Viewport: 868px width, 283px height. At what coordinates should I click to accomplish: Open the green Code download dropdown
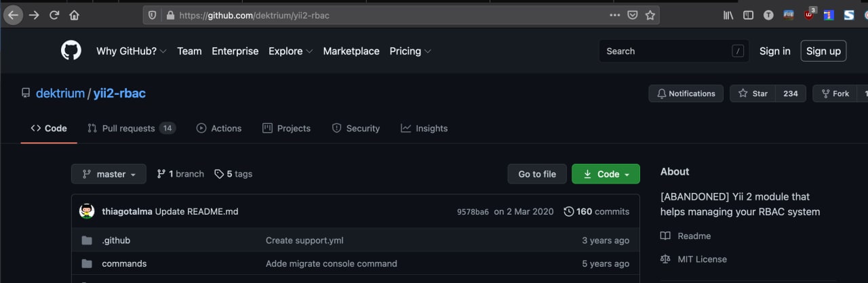[606, 174]
